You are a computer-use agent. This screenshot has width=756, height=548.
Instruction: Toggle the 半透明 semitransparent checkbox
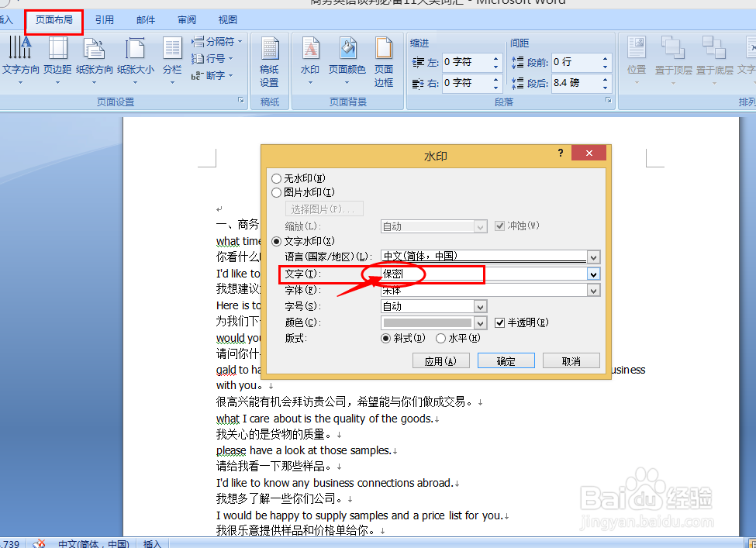point(499,322)
